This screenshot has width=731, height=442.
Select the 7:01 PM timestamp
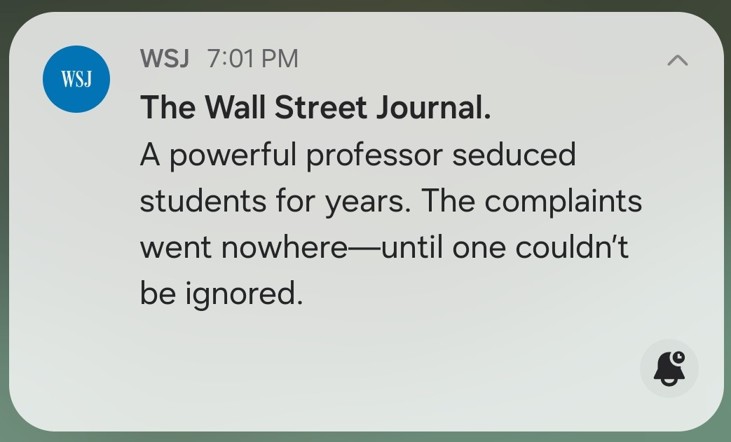pos(252,58)
